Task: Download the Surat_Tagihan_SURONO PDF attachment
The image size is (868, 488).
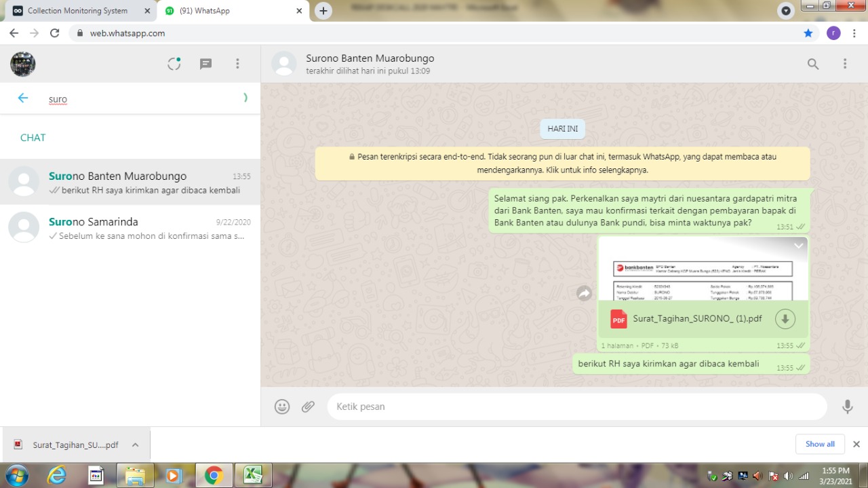Action: click(x=785, y=319)
